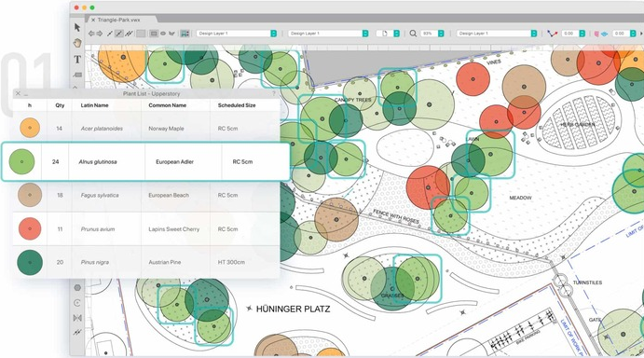This screenshot has height=358, width=644.
Task: Click the Plant List – Upperstory title bar
Action: [x=146, y=94]
